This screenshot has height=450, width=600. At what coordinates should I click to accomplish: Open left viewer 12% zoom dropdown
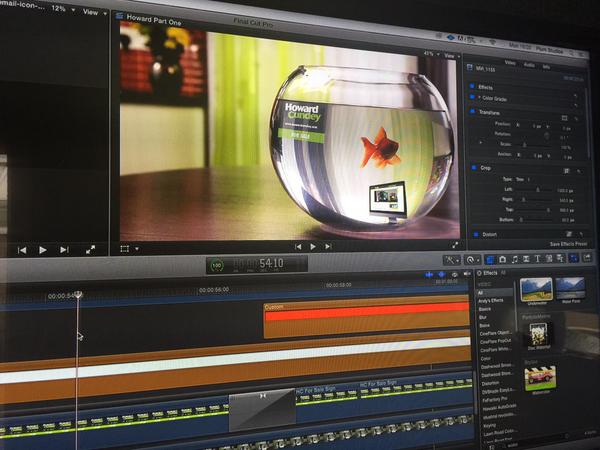63,8
